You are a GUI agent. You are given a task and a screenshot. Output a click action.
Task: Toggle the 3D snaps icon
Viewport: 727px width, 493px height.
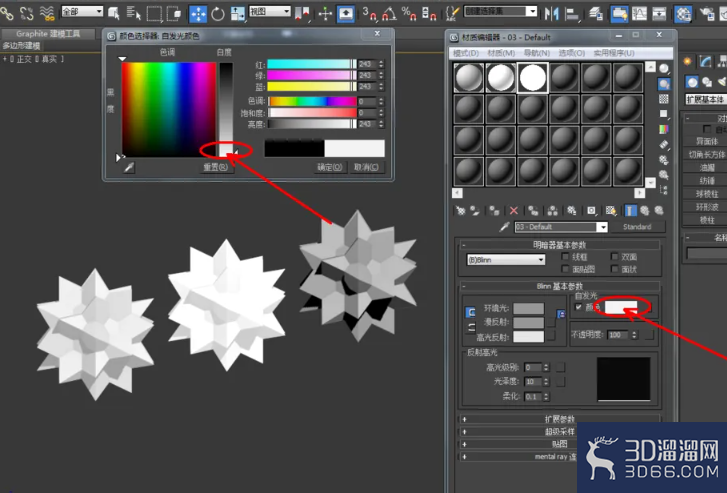pos(370,14)
